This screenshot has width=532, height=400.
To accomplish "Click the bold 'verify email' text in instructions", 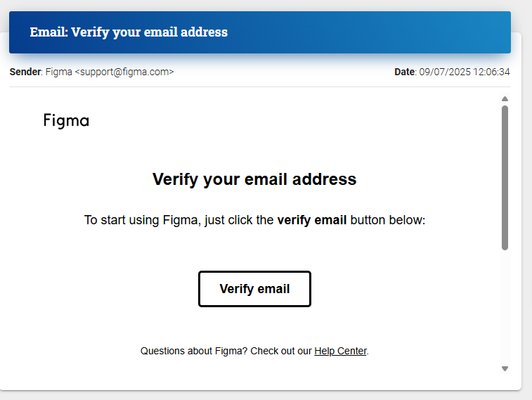I will pyautogui.click(x=312, y=220).
